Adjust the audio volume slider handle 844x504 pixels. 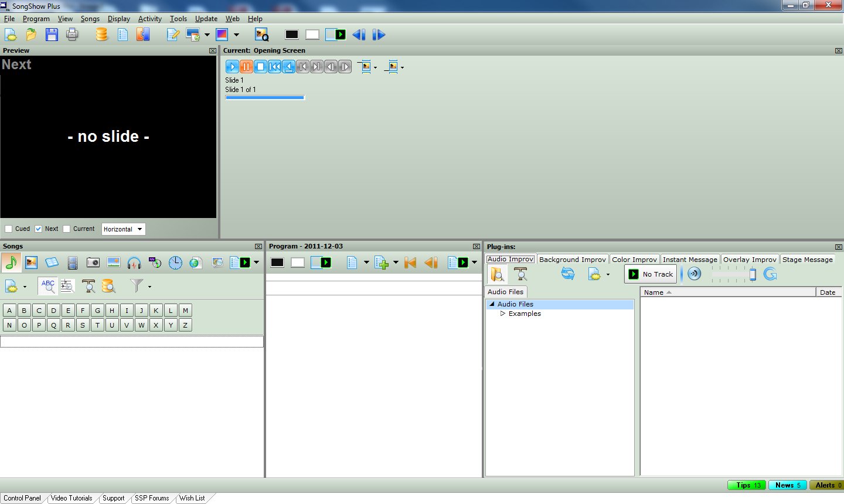coord(753,274)
